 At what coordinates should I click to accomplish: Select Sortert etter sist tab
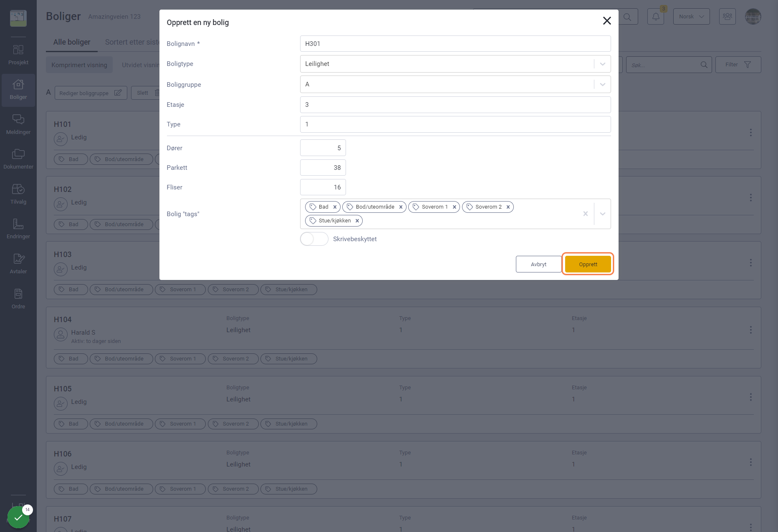(x=132, y=42)
